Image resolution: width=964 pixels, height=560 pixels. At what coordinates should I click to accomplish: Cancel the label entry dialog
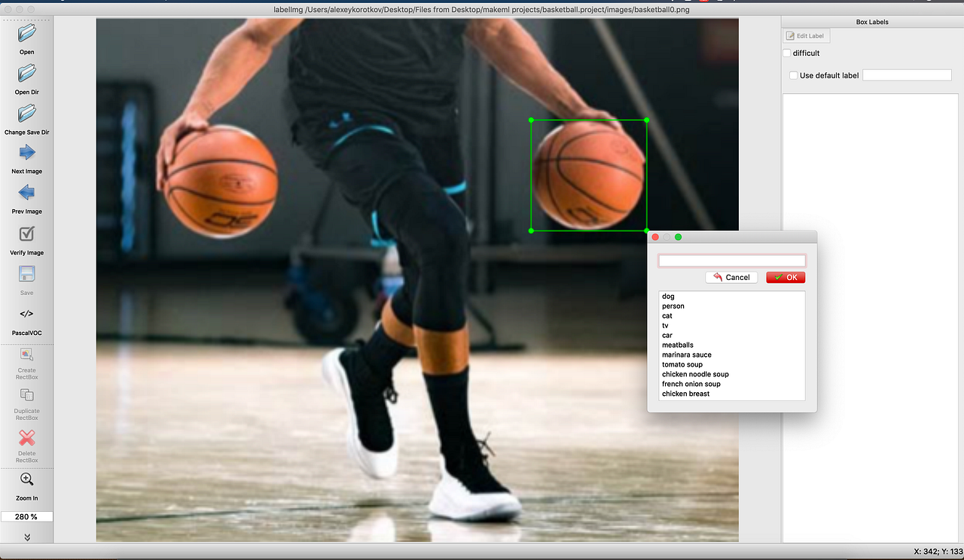pyautogui.click(x=731, y=277)
